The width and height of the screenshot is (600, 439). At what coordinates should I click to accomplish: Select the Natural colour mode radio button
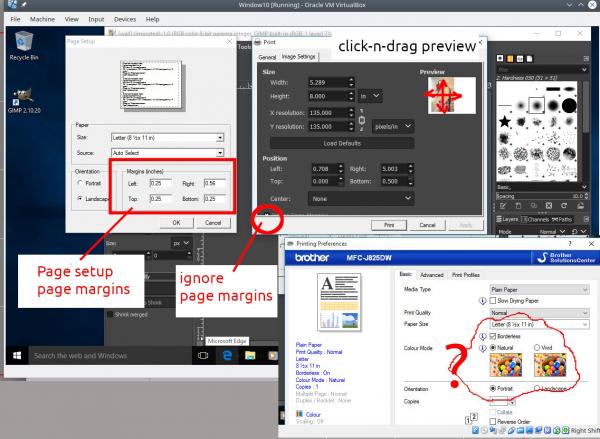[x=493, y=348]
